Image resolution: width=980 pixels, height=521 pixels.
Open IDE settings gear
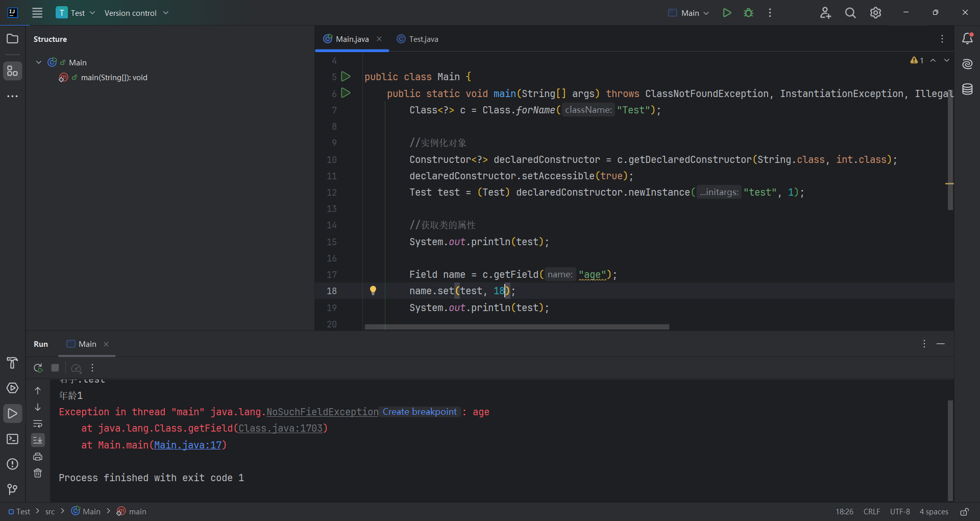875,13
